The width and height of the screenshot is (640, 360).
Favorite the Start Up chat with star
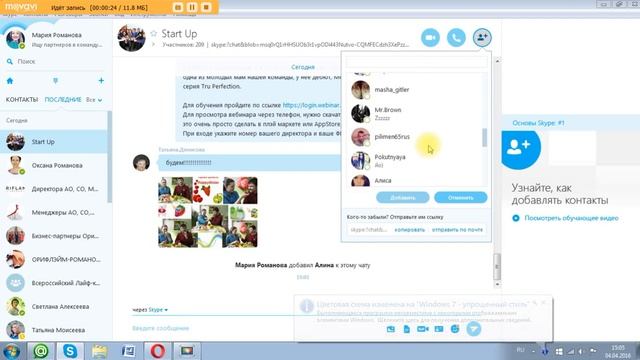click(x=153, y=33)
